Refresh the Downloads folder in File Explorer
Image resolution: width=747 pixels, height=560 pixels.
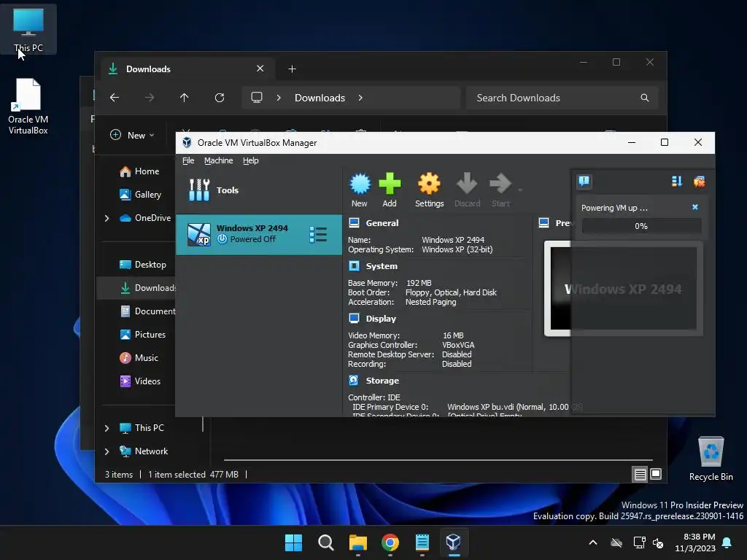pyautogui.click(x=220, y=98)
